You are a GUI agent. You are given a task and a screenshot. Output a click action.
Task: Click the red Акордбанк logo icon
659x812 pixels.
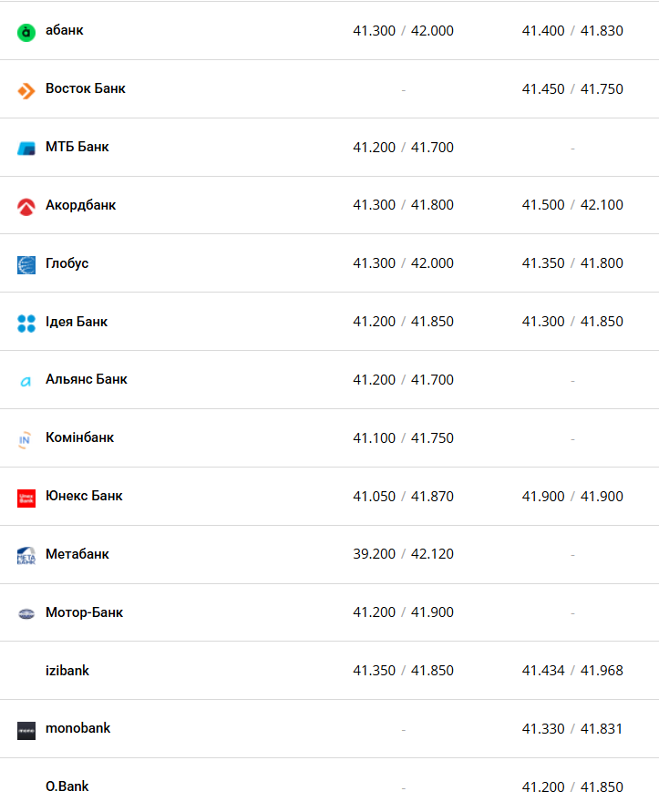pos(26,207)
